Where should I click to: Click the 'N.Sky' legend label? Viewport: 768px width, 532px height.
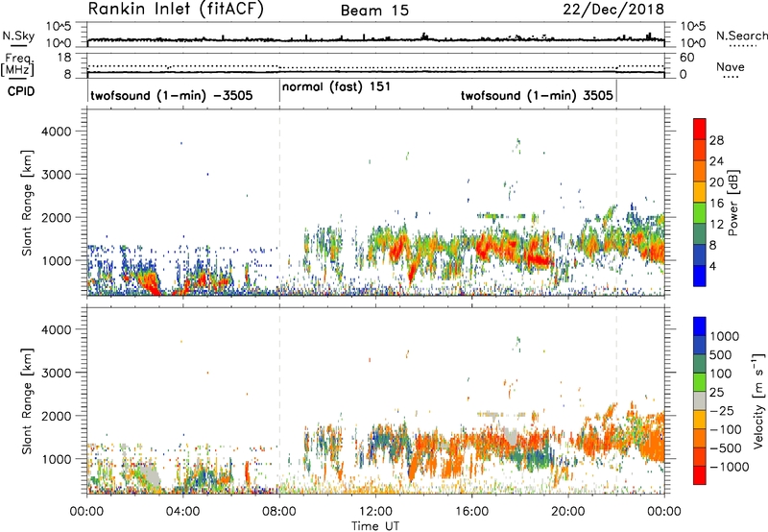(18, 36)
